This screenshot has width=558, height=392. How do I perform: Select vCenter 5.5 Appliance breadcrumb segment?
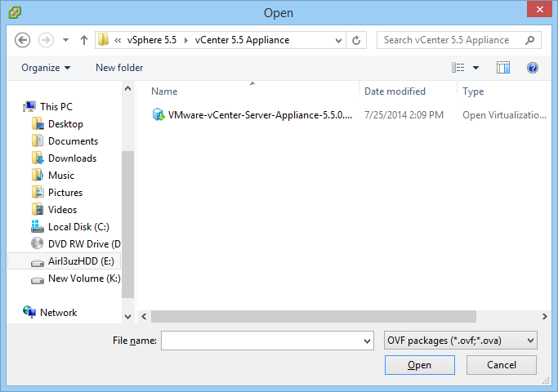pos(242,40)
